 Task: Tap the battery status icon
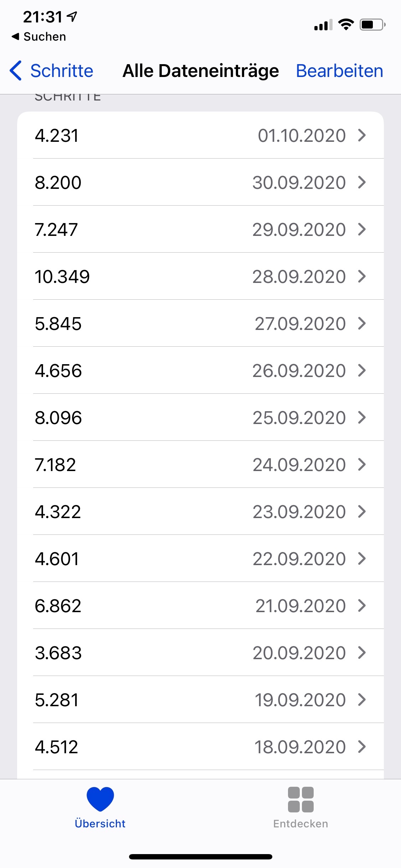click(x=372, y=25)
